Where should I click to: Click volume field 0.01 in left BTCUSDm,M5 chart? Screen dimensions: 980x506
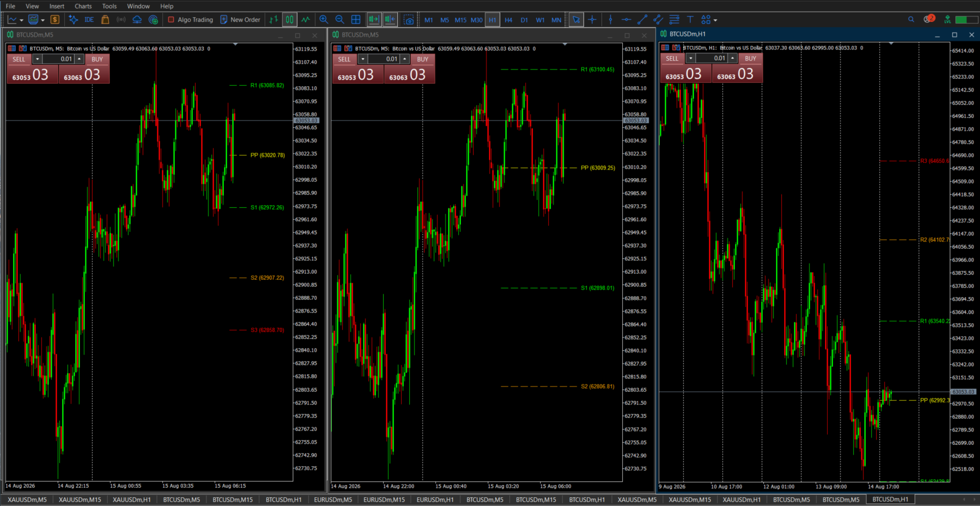(58, 59)
